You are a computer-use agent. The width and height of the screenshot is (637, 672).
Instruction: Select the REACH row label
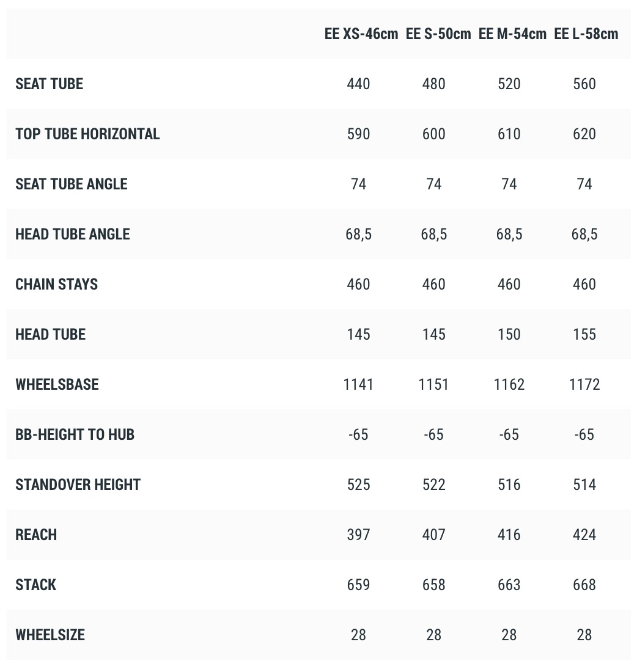click(x=36, y=535)
